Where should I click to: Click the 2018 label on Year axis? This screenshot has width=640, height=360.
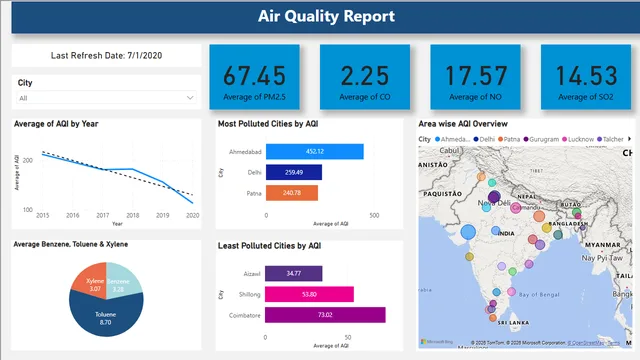(x=133, y=215)
